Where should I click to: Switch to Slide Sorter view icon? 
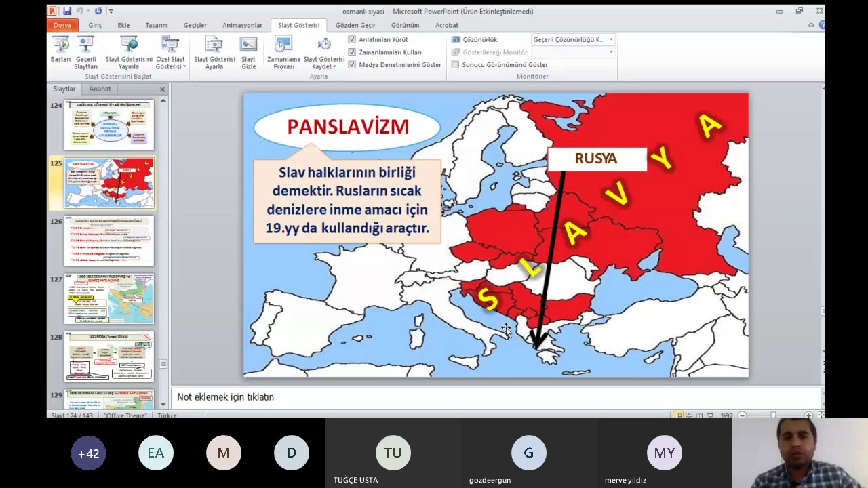click(x=689, y=415)
